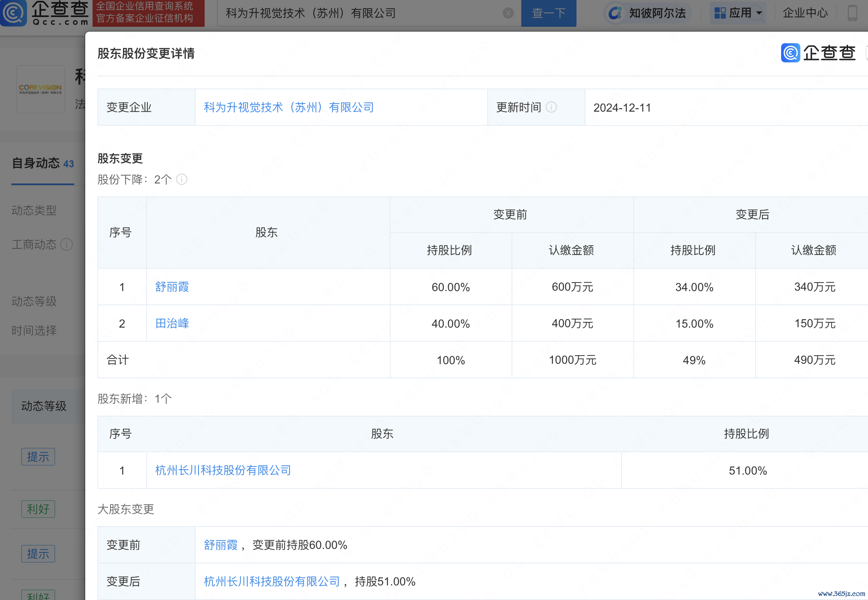The image size is (868, 600).
Task: Click the 工商动态 filter option
Action: pyautogui.click(x=34, y=244)
